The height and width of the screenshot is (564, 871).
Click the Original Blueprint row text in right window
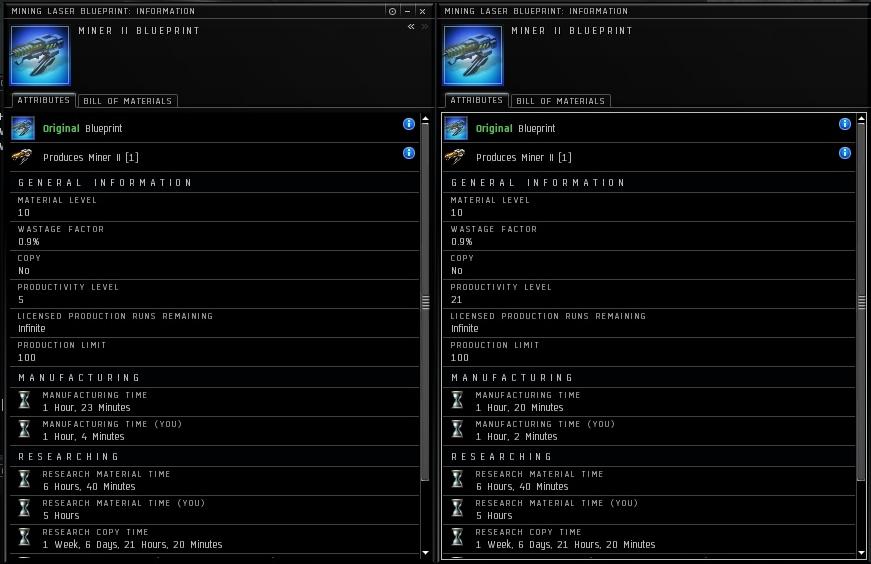point(515,128)
